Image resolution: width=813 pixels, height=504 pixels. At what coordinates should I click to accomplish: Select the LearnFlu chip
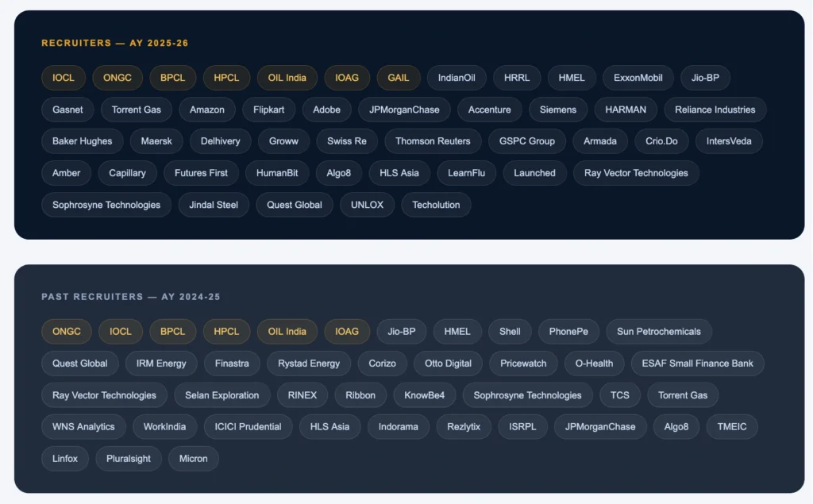point(467,173)
